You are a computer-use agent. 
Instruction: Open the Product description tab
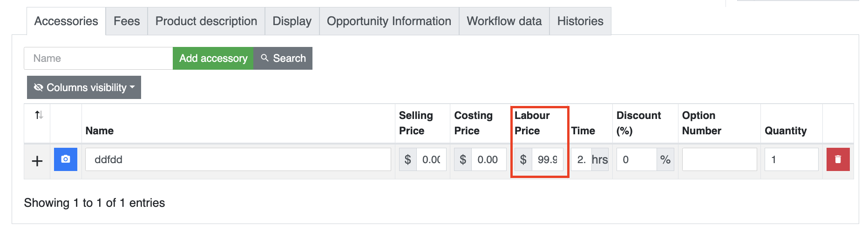coord(206,21)
